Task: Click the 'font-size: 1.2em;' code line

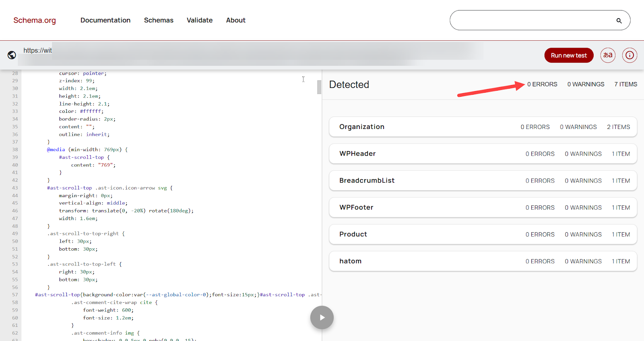Action: [108, 318]
